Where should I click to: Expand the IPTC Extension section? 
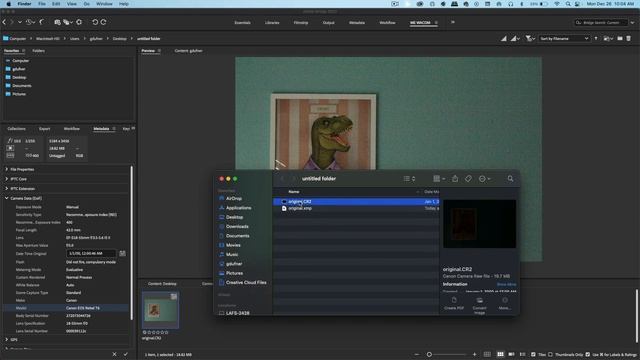[x=7, y=189]
